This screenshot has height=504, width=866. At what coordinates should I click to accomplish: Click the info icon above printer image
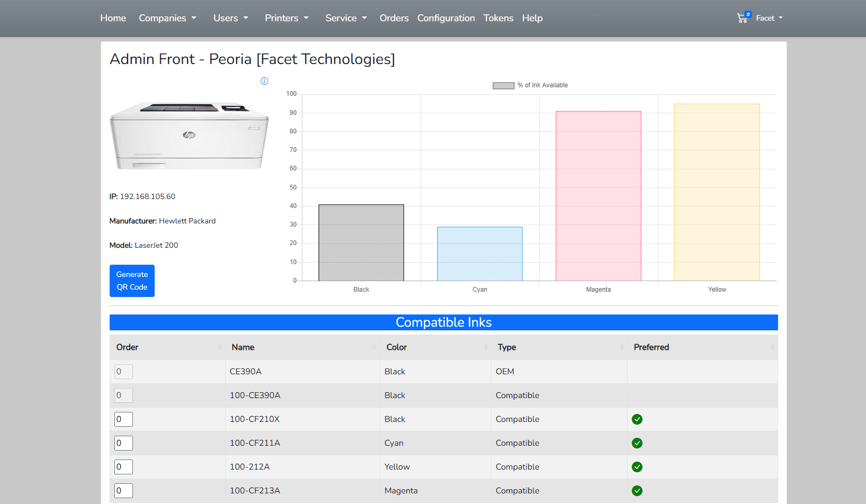[264, 81]
